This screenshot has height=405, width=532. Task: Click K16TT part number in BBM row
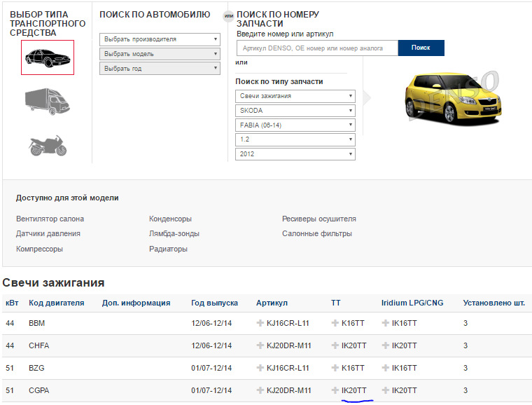tap(353, 323)
